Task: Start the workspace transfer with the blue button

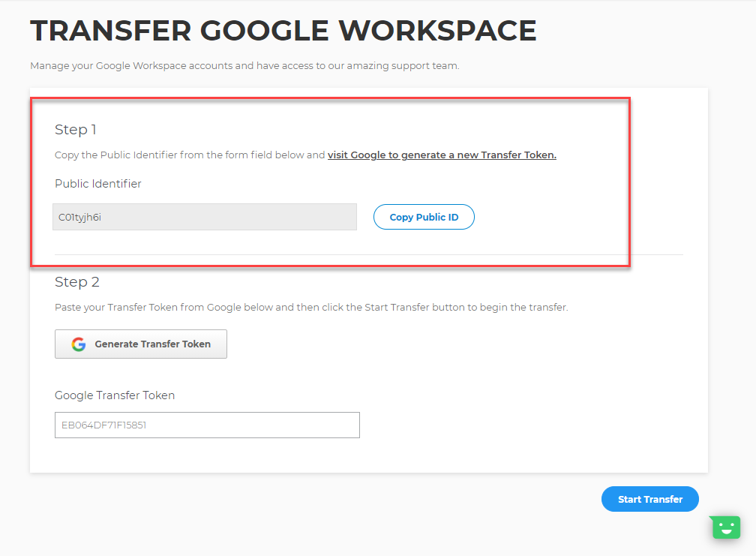Action: (x=649, y=498)
